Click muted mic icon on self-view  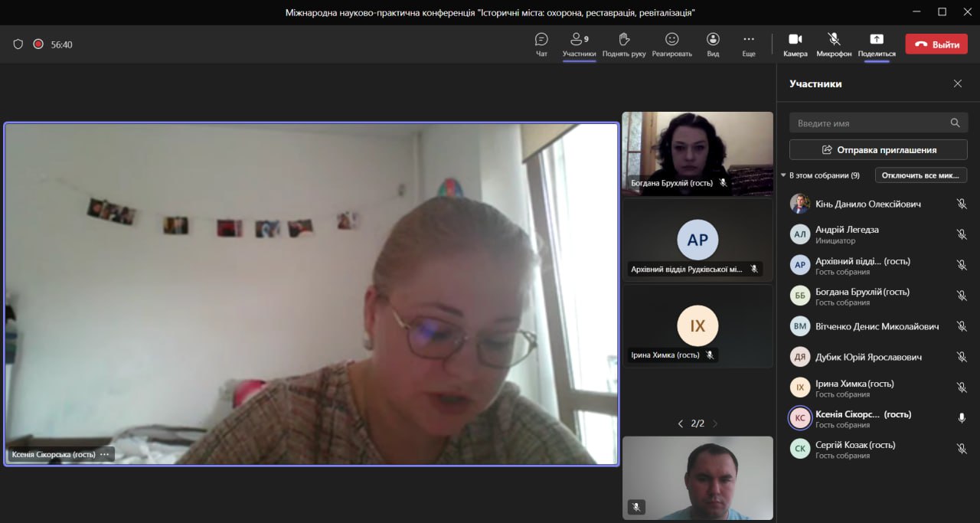point(635,507)
